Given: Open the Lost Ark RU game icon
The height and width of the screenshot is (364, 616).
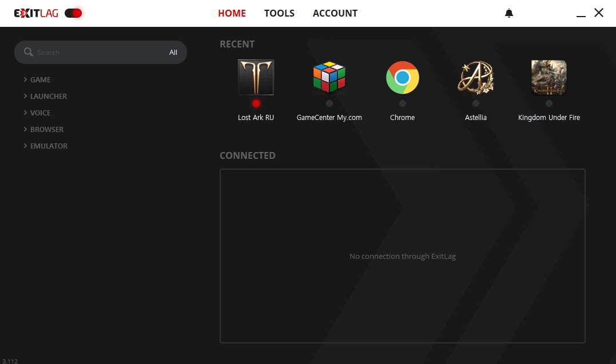Looking at the screenshot, I should (256, 77).
